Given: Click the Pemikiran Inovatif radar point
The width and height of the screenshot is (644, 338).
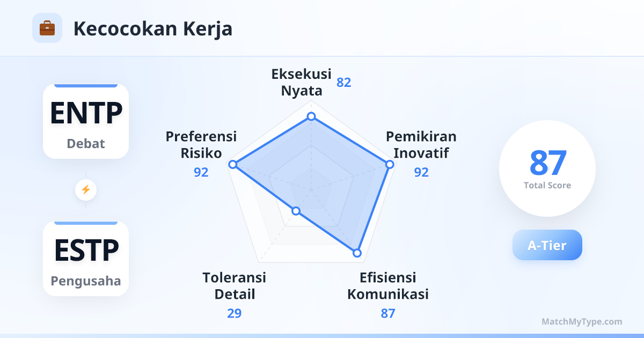Looking at the screenshot, I should pos(390,165).
